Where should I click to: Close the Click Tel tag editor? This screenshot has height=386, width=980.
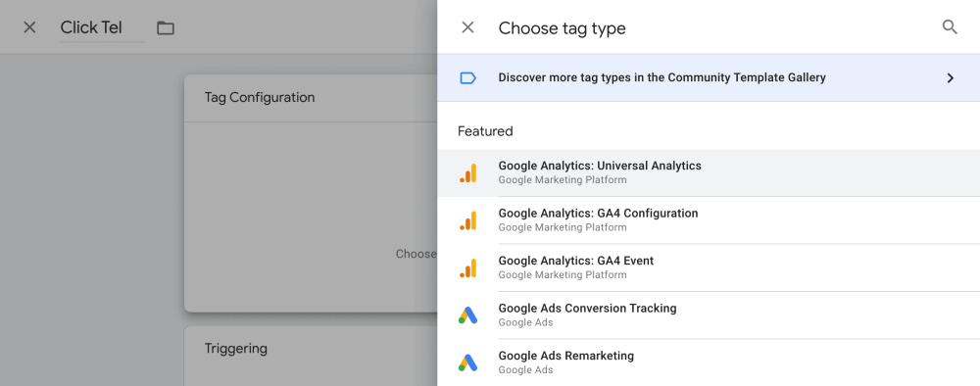click(x=29, y=27)
